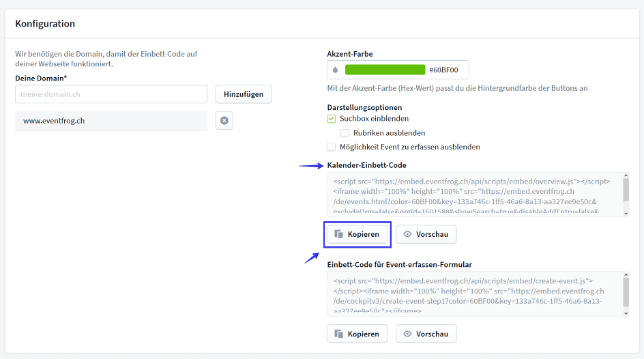Focus the Deine Domain input field
The height and width of the screenshot is (359, 644).
(111, 94)
